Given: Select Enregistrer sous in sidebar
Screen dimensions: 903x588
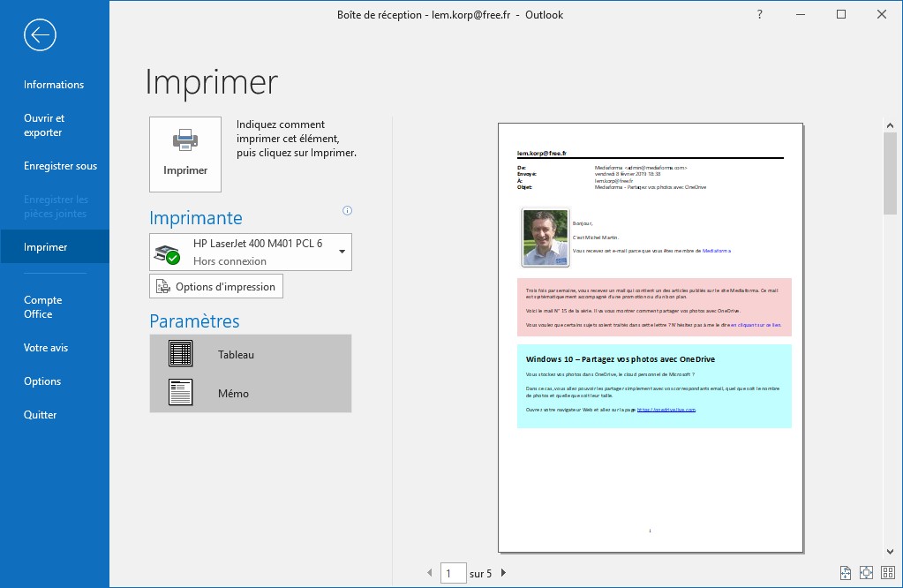Looking at the screenshot, I should (60, 166).
